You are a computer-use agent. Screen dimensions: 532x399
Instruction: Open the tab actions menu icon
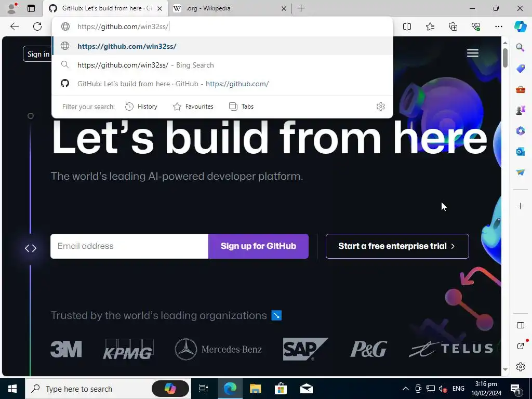pos(31,8)
